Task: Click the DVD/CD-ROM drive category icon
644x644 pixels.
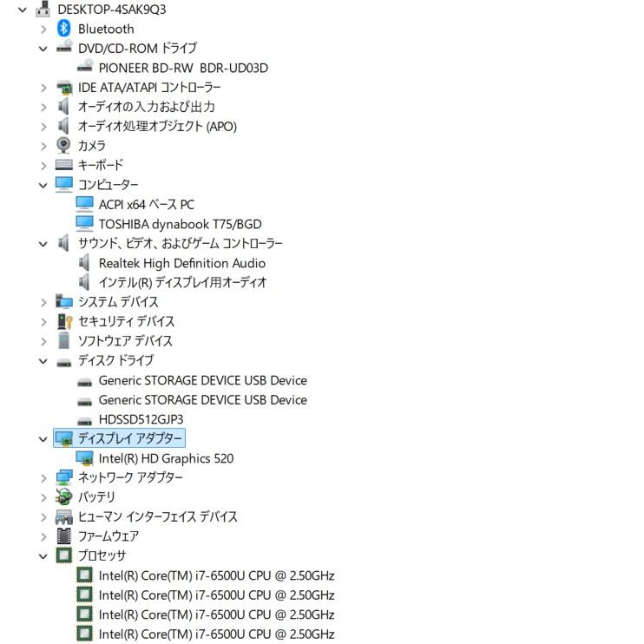Action: (x=64, y=48)
